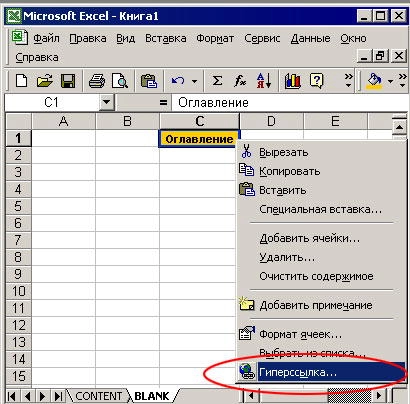410x404 pixels.
Task: Choose Копировать in the context menu
Action: (321, 171)
